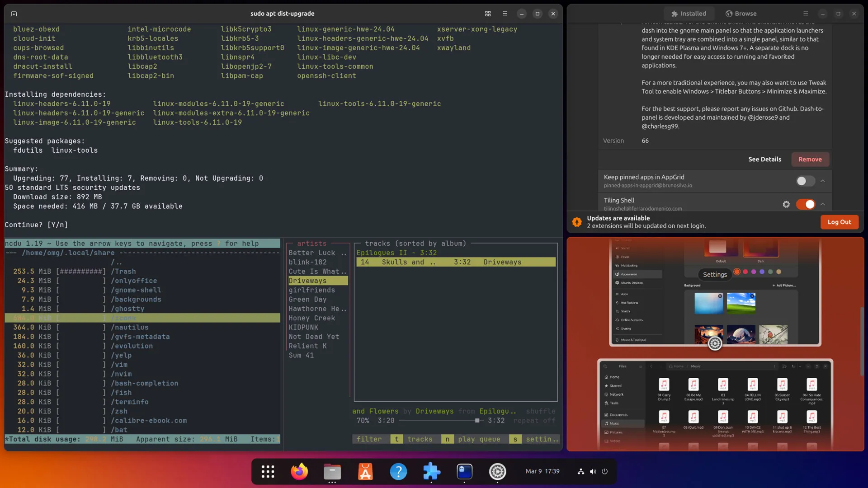
Task: Click the See Details button
Action: (764, 159)
